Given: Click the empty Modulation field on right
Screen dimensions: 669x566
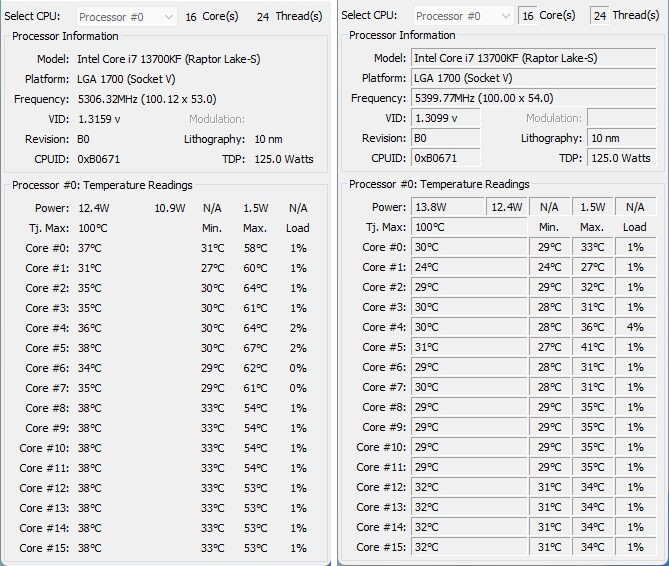Looking at the screenshot, I should click(x=621, y=118).
